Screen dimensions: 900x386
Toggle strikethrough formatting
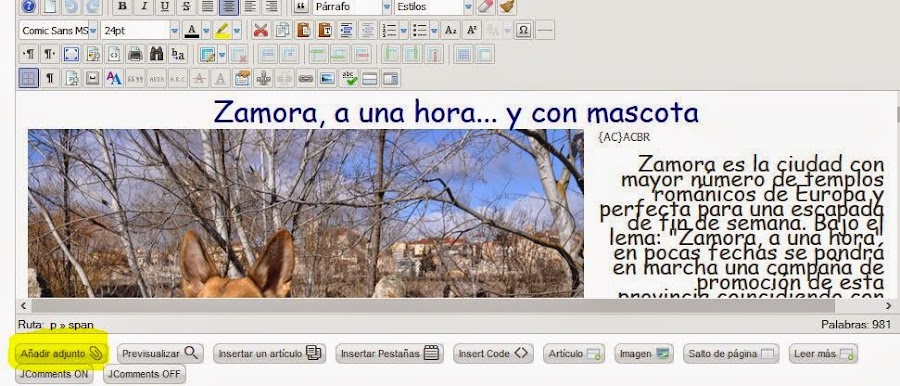pyautogui.click(x=186, y=6)
